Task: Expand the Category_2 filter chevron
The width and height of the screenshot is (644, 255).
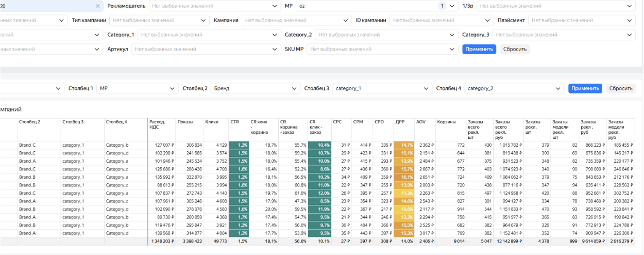Action: pyautogui.click(x=452, y=35)
